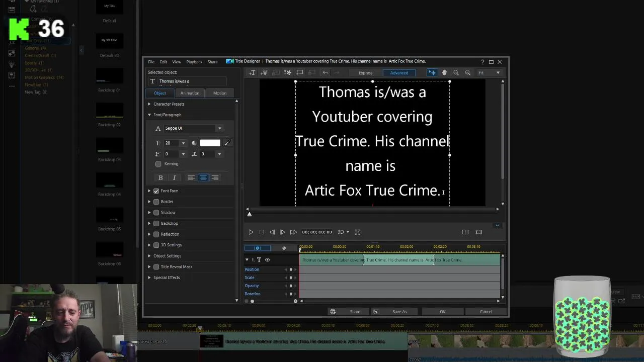Confirm with the OK button

point(443,312)
